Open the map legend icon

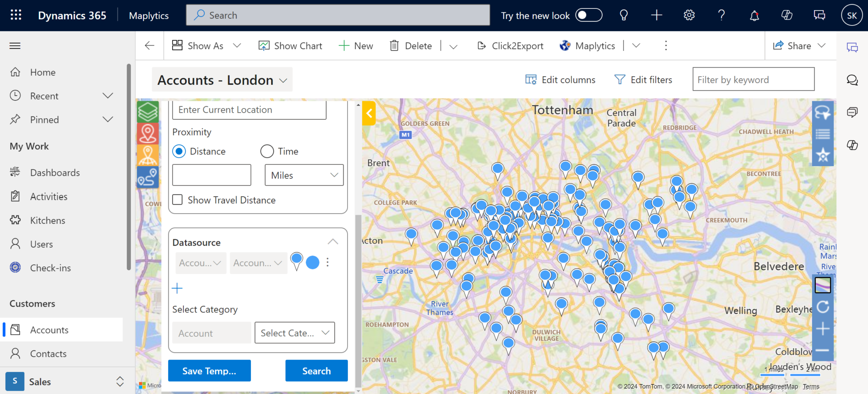(x=823, y=133)
